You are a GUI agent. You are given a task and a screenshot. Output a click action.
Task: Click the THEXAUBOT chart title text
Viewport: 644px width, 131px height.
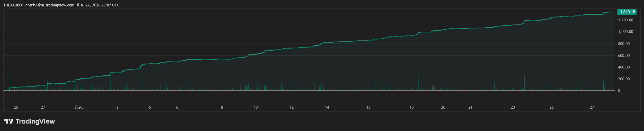(x=14, y=5)
